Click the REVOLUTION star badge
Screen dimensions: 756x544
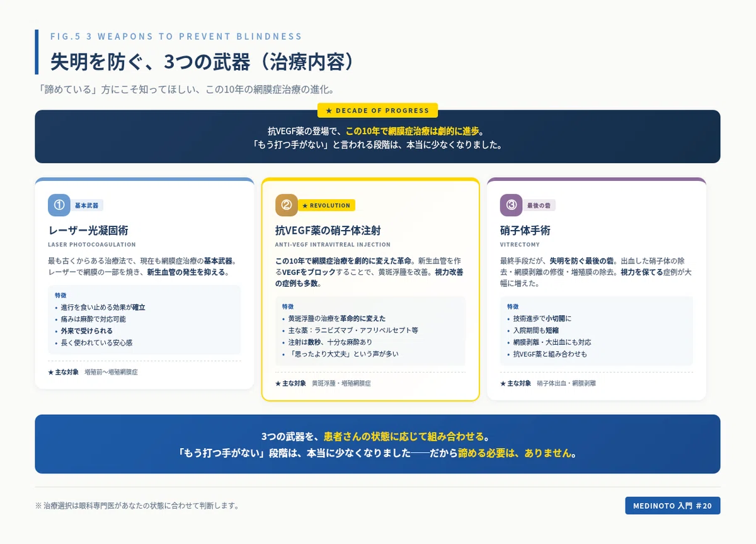pyautogui.click(x=326, y=205)
